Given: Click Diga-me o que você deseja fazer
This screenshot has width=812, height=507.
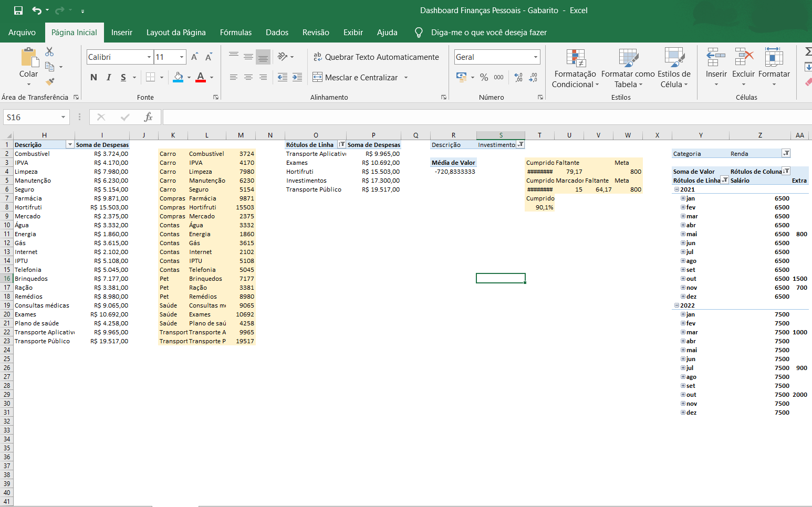Looking at the screenshot, I should coord(489,33).
